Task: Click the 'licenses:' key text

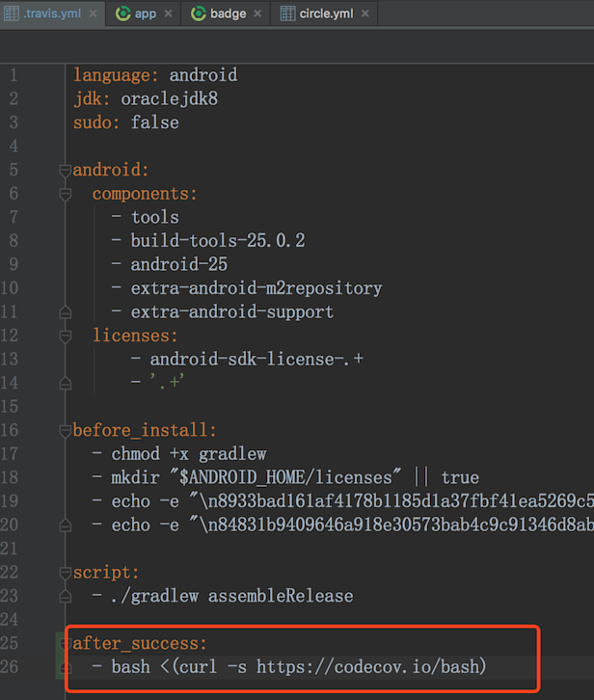Action: point(135,336)
